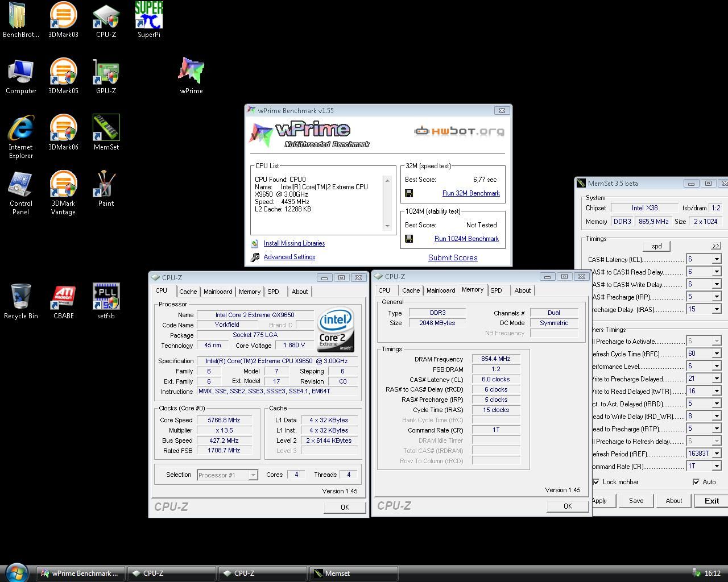Viewport: 728px width, 582px height.
Task: Toggle the Lock mchbar checkbox
Action: coord(596,482)
